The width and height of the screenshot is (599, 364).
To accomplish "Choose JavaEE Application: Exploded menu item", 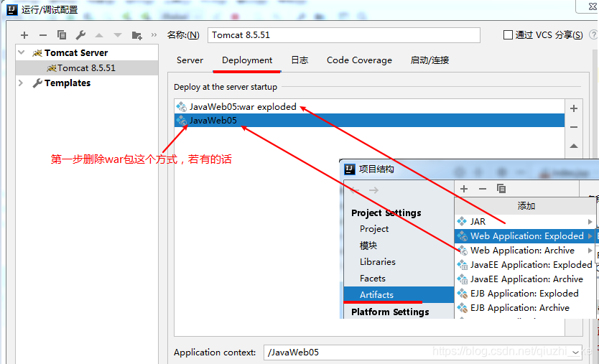I will 525,265.
